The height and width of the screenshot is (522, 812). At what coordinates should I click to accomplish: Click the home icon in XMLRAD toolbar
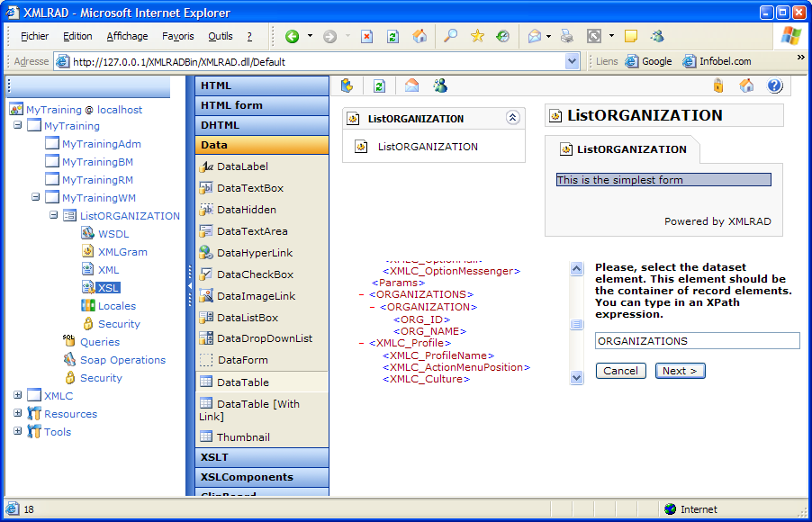(746, 86)
